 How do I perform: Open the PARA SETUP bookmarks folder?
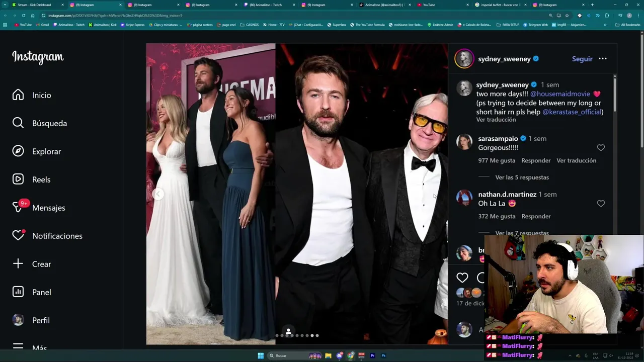508,25
